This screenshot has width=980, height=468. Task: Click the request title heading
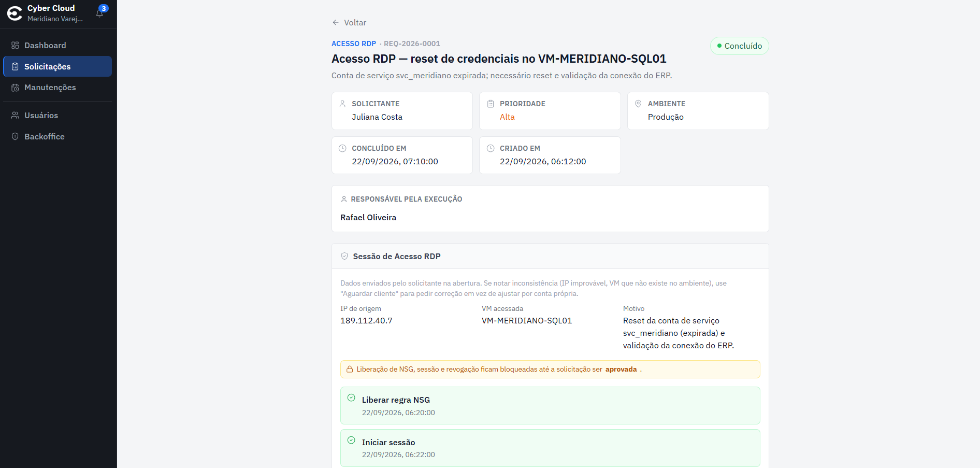pos(499,59)
